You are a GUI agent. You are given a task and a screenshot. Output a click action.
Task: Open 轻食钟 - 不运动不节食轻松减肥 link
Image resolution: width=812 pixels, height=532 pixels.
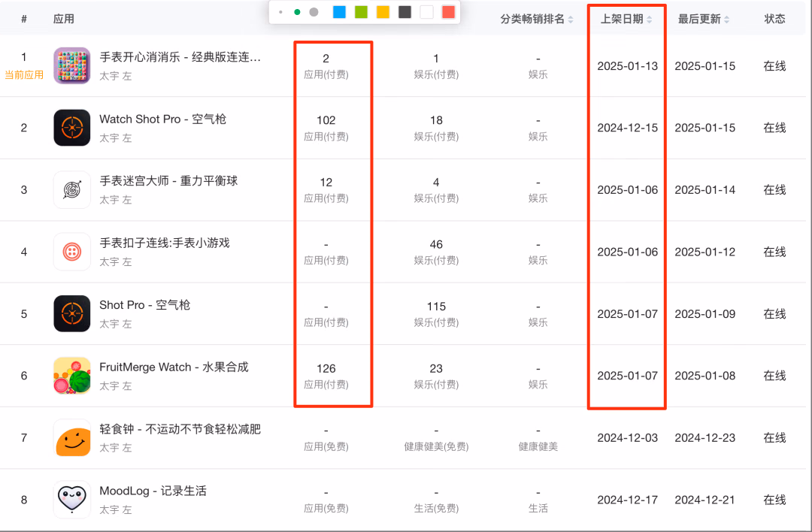tap(180, 429)
